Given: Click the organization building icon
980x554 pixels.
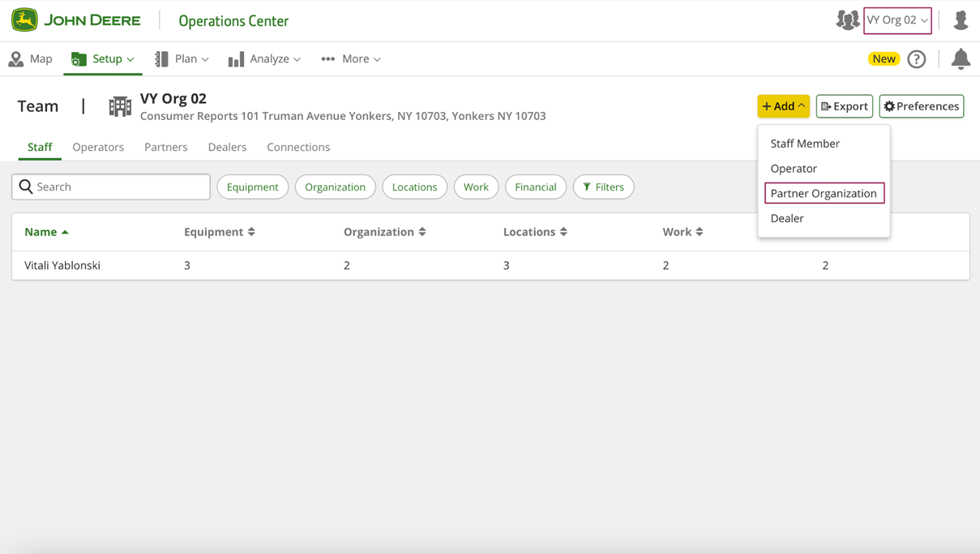Looking at the screenshot, I should (120, 106).
